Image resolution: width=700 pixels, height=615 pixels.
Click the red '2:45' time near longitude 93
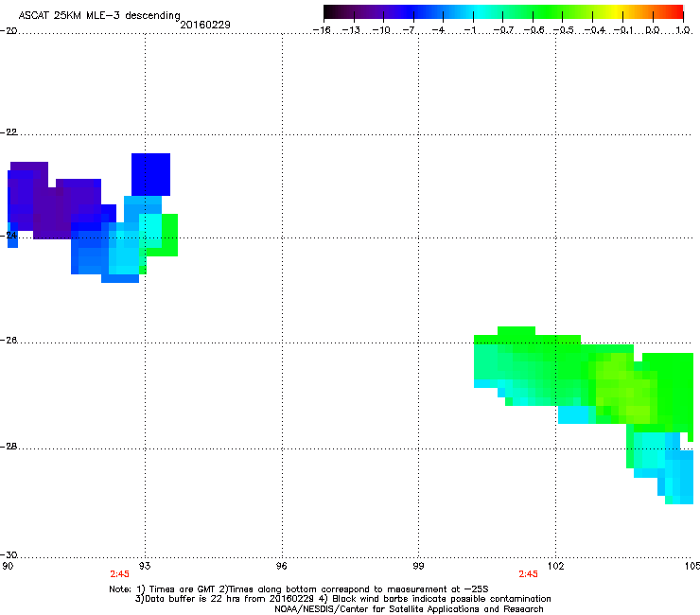click(x=119, y=574)
